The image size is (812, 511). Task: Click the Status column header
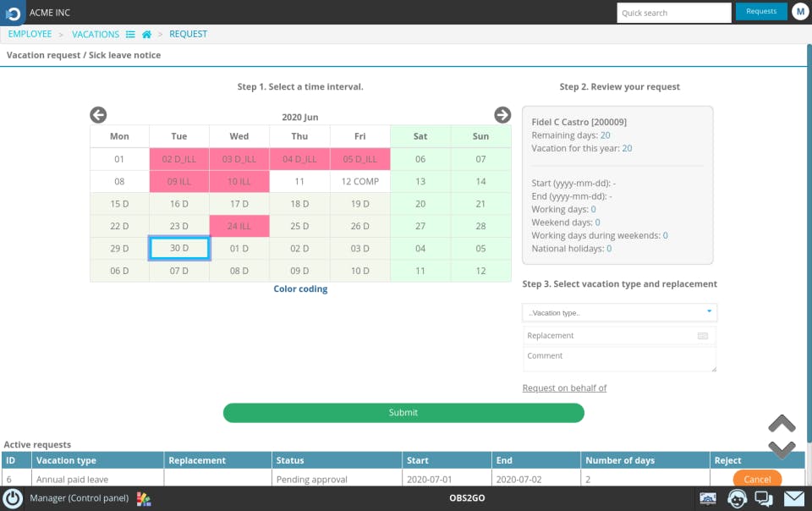pyautogui.click(x=337, y=460)
